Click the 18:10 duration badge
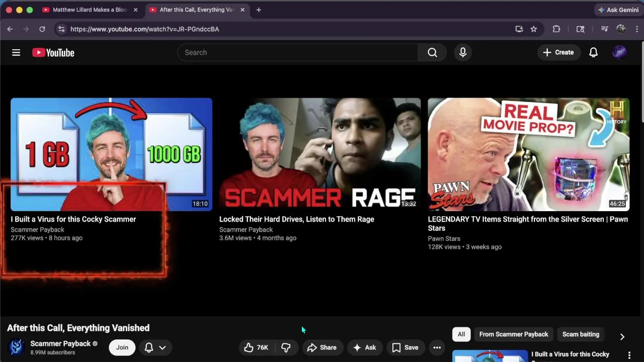This screenshot has height=362, width=644. coord(200,204)
